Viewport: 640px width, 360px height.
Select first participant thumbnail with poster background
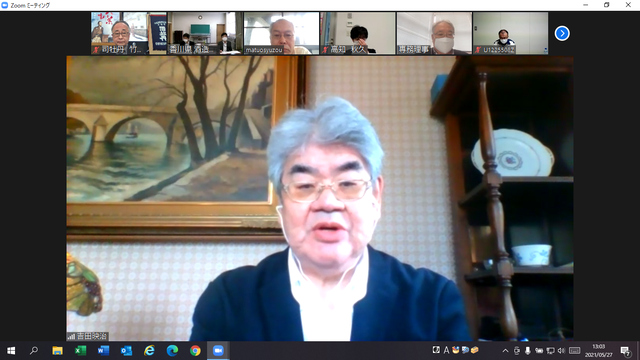tap(129, 33)
